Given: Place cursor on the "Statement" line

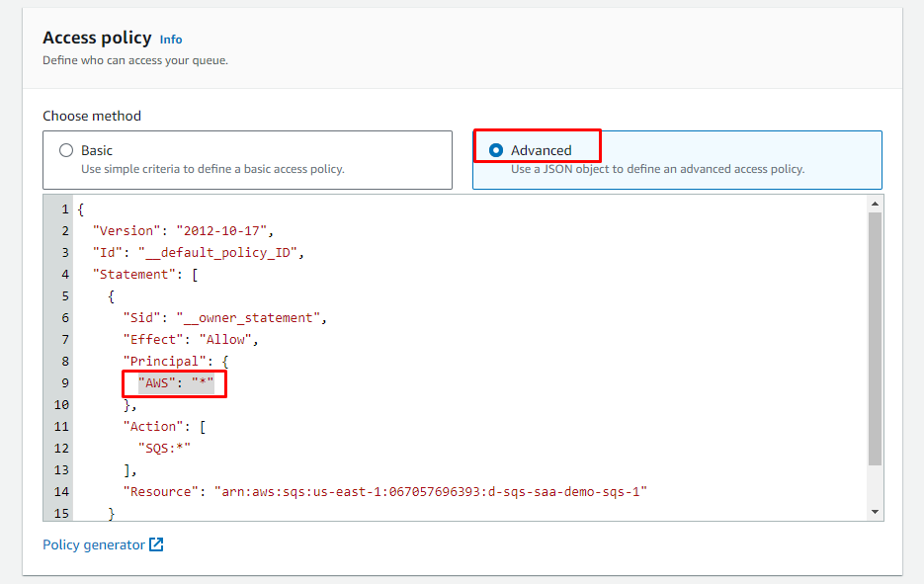Looking at the screenshot, I should 146,275.
